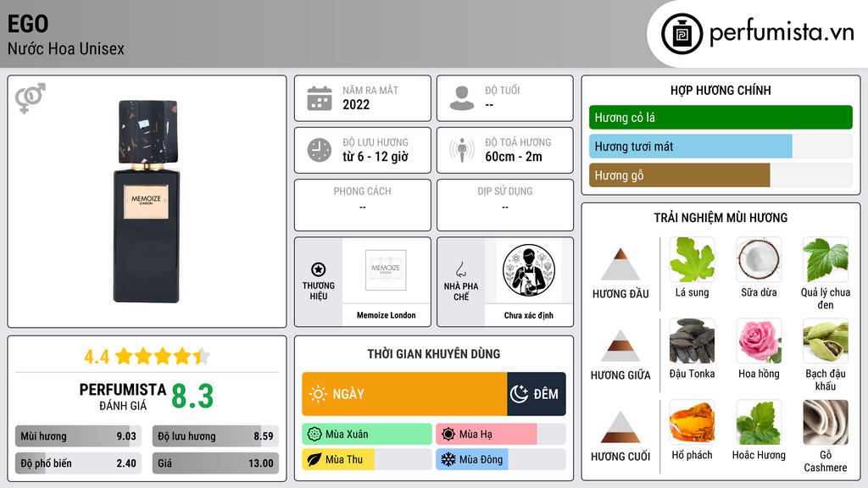Open the Sữa dừa note image
Image resolution: width=868 pixels, height=488 pixels.
pyautogui.click(x=759, y=259)
